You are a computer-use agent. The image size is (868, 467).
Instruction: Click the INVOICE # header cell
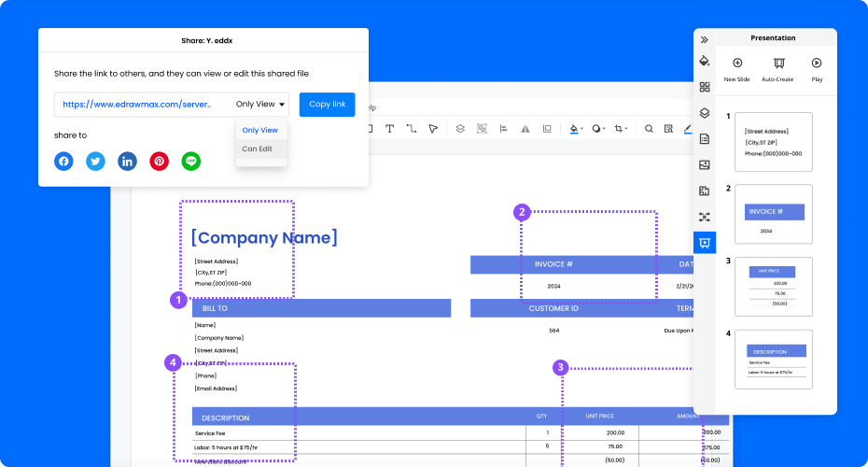pyautogui.click(x=553, y=264)
